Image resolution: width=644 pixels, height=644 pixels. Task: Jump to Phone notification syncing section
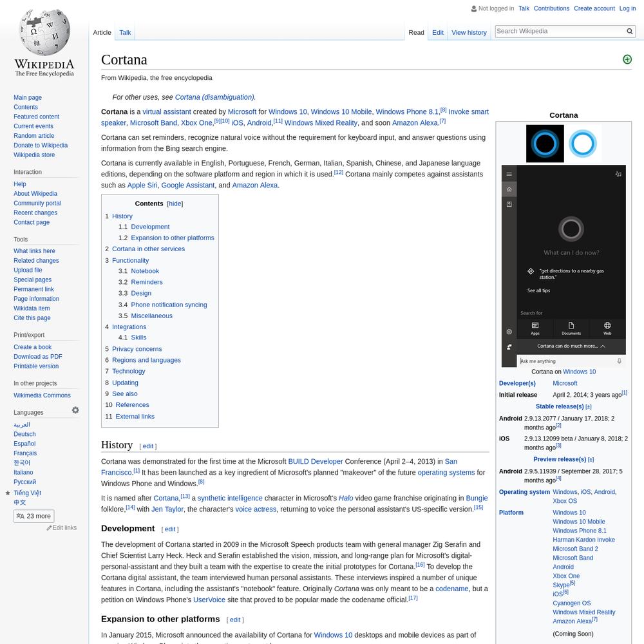click(x=169, y=305)
